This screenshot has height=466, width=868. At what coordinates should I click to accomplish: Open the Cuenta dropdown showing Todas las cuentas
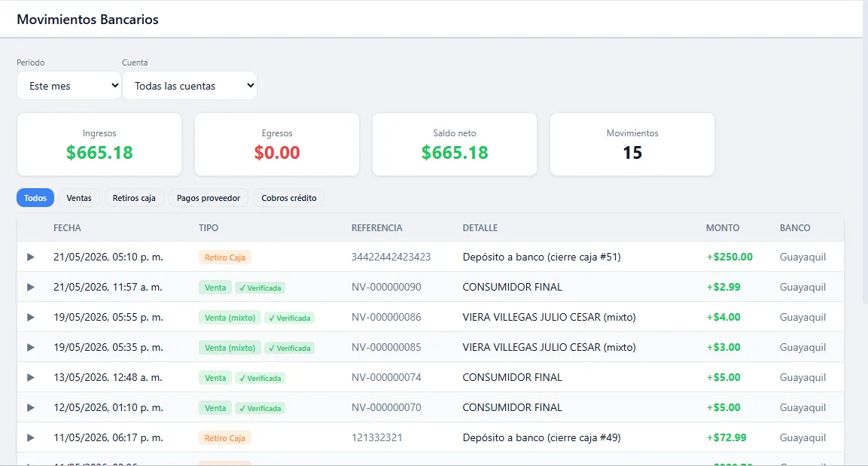coord(189,86)
